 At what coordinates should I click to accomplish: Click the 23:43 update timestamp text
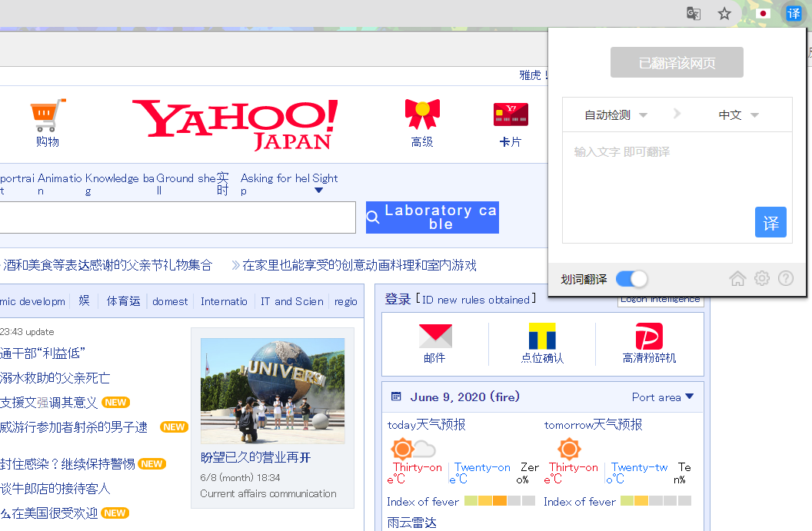point(27,332)
